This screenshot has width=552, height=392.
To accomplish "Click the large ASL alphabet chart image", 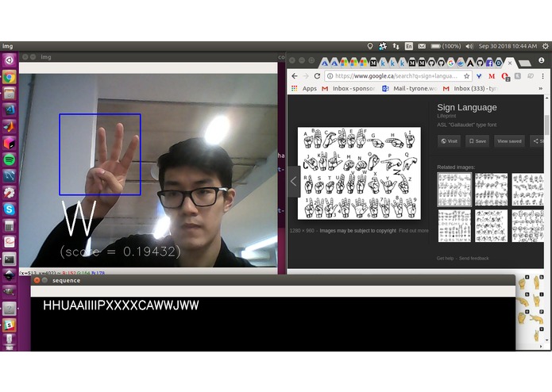I will (359, 173).
